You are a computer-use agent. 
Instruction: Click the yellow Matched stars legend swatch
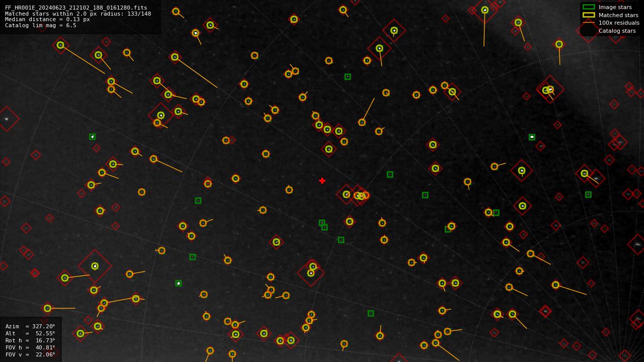589,15
